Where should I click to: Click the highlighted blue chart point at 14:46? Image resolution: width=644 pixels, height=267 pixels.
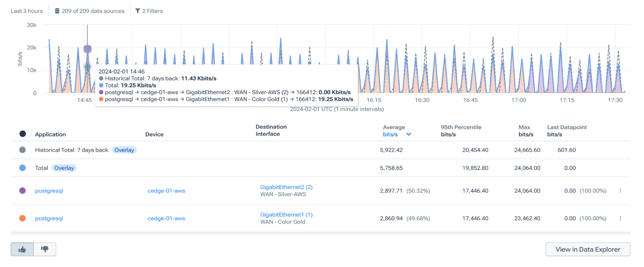(x=87, y=49)
